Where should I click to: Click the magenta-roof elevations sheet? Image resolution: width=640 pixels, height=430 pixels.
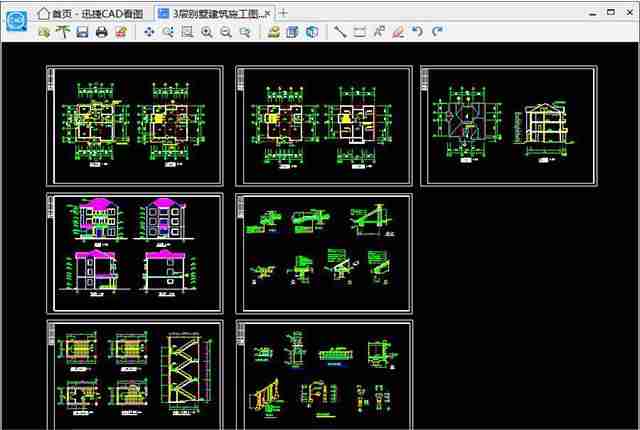coord(135,253)
